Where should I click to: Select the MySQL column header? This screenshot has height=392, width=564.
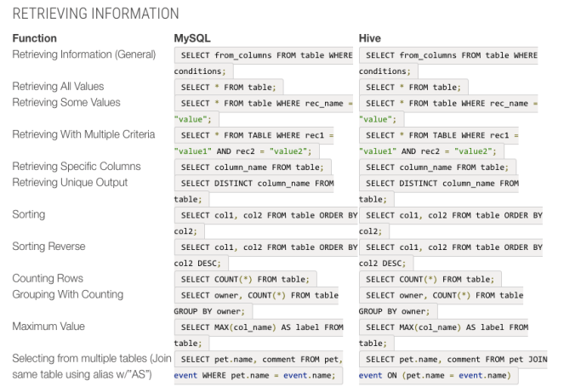coord(192,38)
